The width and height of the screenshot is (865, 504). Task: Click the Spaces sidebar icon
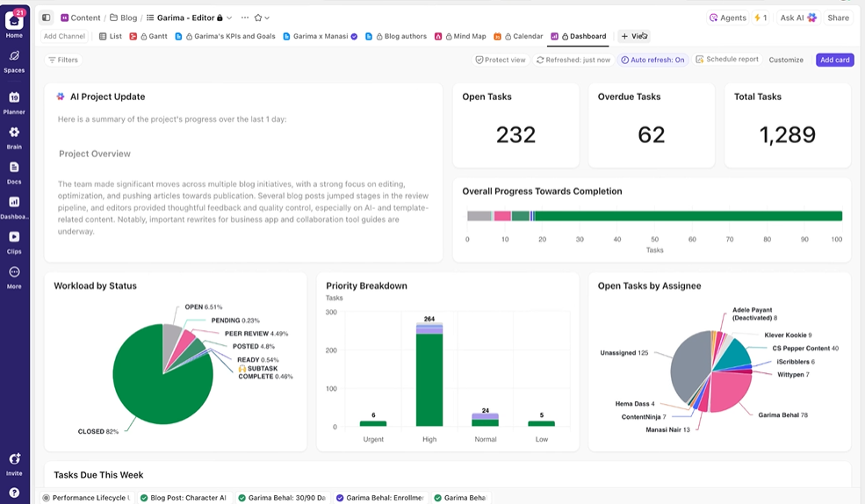pyautogui.click(x=14, y=56)
